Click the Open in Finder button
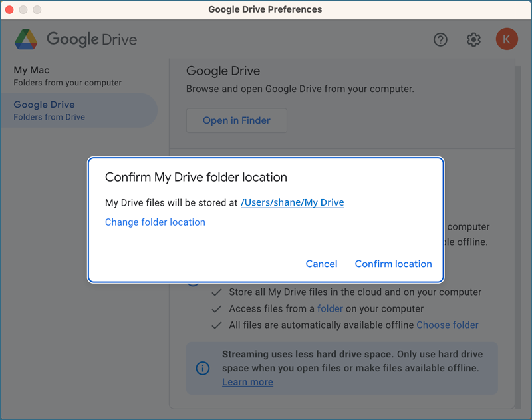Image resolution: width=532 pixels, height=420 pixels. [x=237, y=120]
